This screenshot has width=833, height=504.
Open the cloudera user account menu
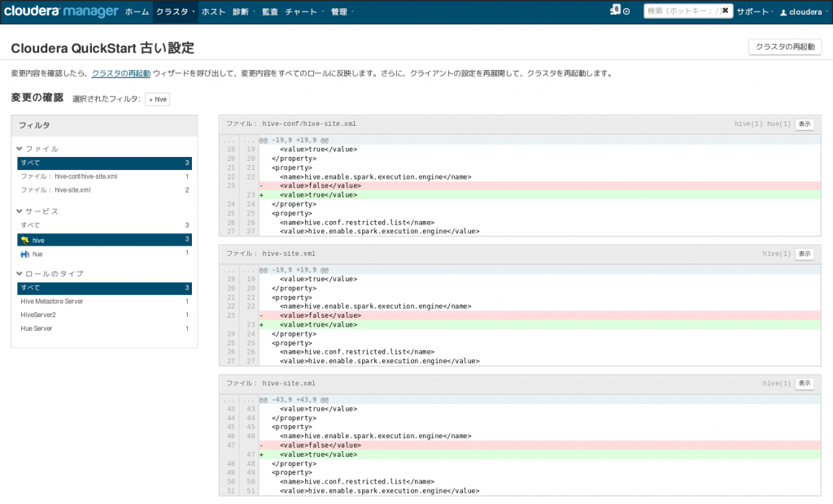[804, 11]
